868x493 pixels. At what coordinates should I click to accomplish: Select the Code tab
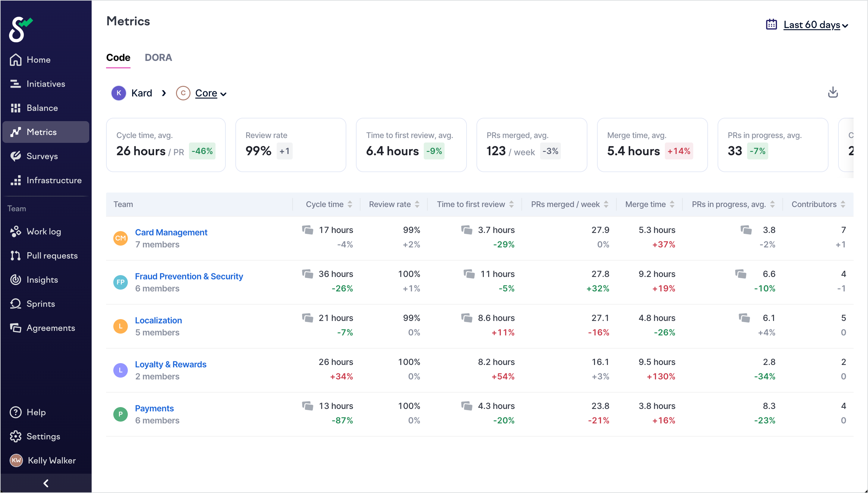coord(118,58)
